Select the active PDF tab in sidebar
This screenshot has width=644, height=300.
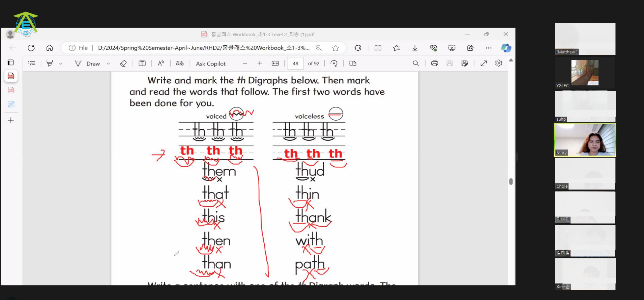click(11, 76)
